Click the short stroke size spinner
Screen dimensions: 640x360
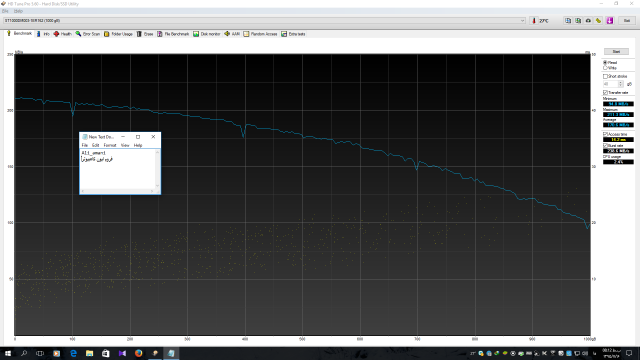620,84
